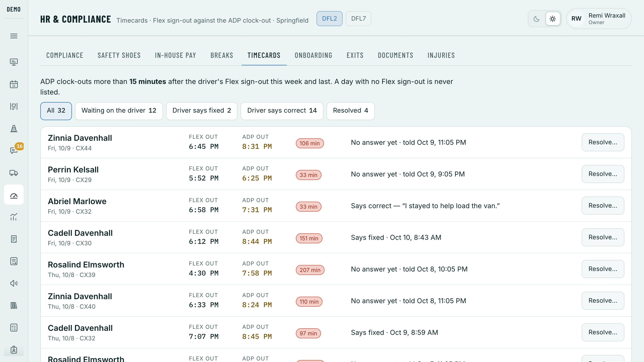Open the In-House Pay tab

pos(175,55)
